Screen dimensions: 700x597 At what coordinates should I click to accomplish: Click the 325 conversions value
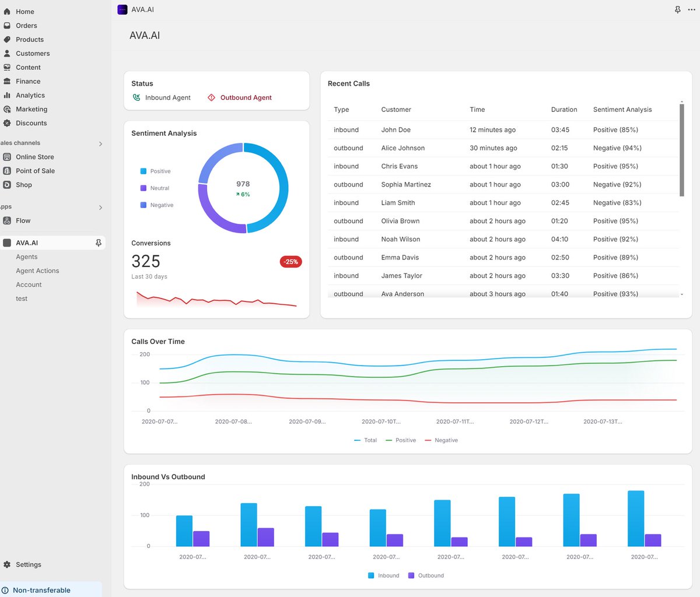pos(146,261)
